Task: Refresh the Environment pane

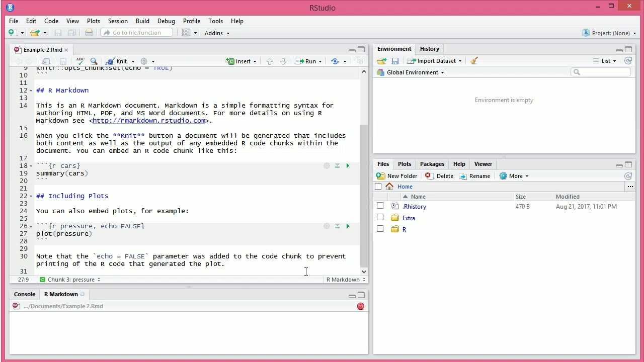Action: 628,61
